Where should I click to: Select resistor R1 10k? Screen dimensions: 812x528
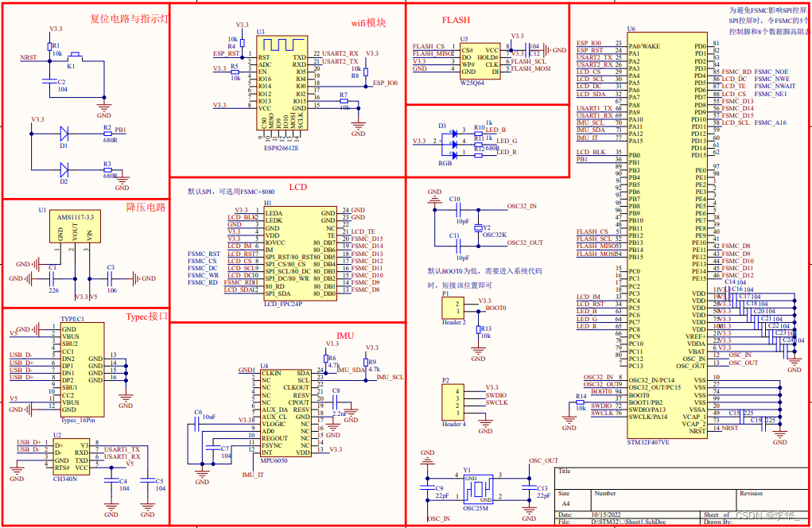(50, 46)
